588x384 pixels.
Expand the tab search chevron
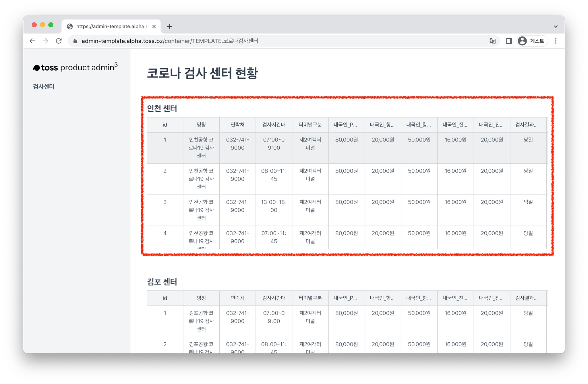(x=556, y=26)
